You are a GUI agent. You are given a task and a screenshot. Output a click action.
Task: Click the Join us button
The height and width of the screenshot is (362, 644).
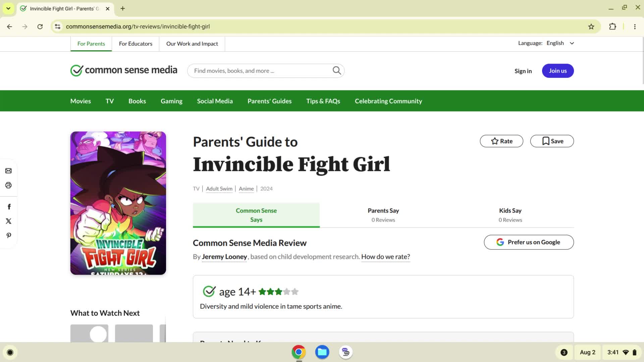point(558,71)
